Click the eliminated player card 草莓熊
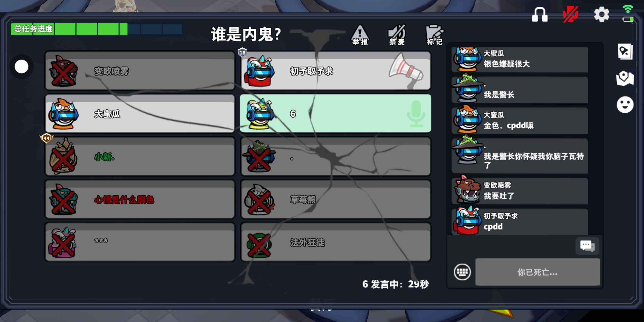The image size is (644, 322). coord(335,199)
